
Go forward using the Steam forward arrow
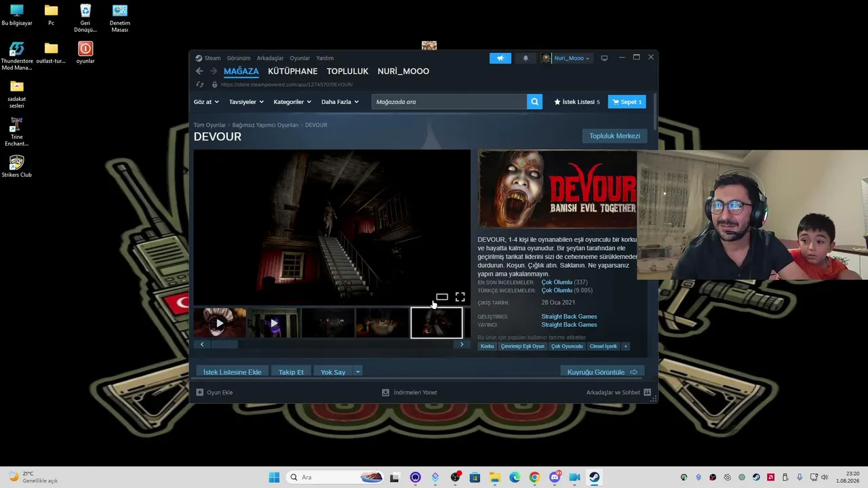213,71
